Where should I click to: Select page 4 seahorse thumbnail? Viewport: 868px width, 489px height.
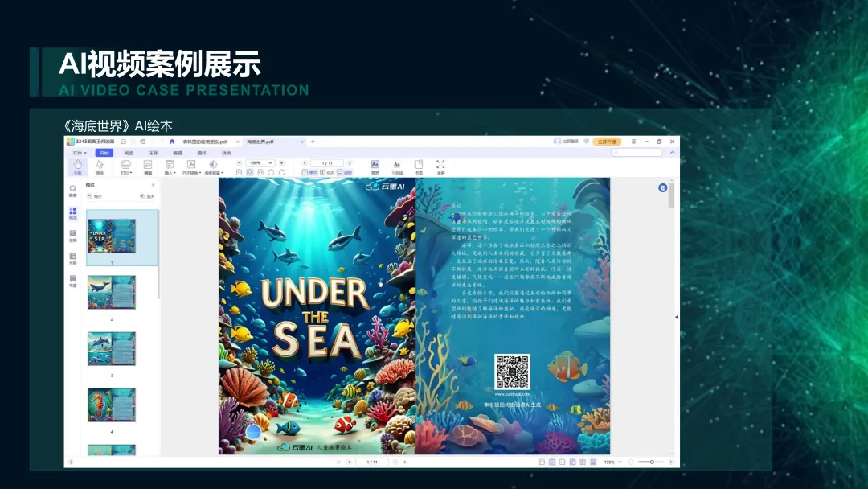111,405
